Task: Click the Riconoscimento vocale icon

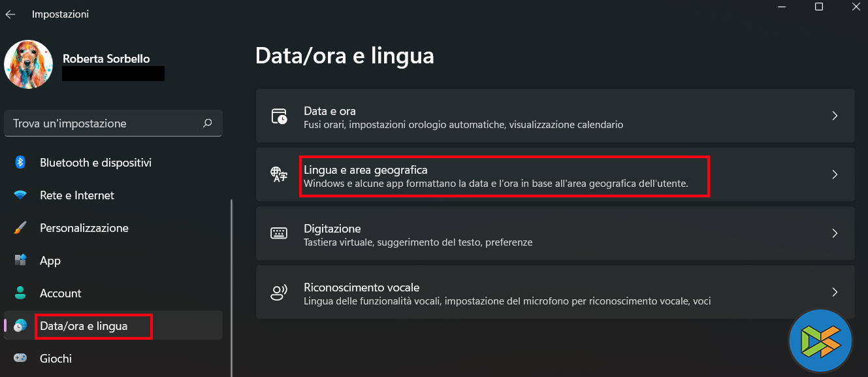Action: (x=279, y=293)
